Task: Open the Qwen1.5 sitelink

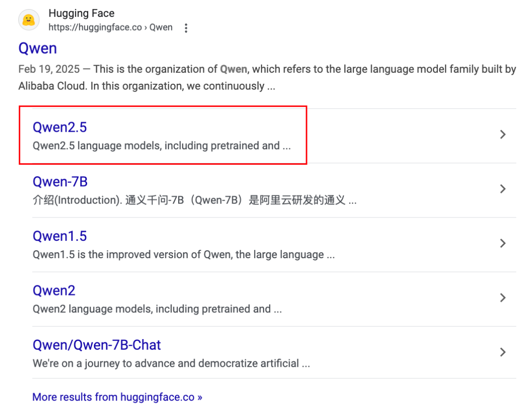Action: [60, 236]
